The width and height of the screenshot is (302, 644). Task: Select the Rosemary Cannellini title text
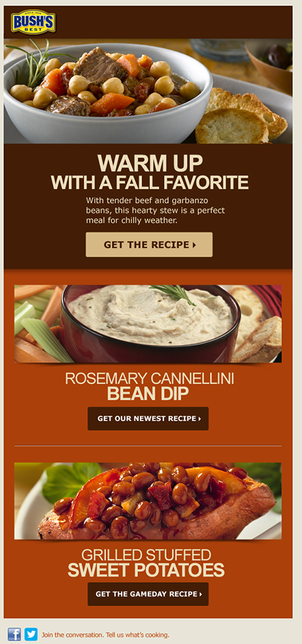click(150, 379)
